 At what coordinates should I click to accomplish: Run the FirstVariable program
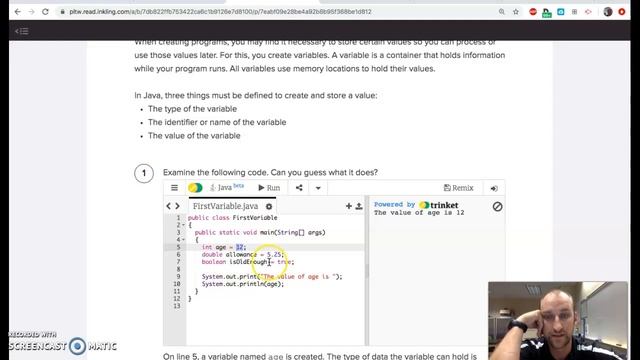[x=269, y=188]
